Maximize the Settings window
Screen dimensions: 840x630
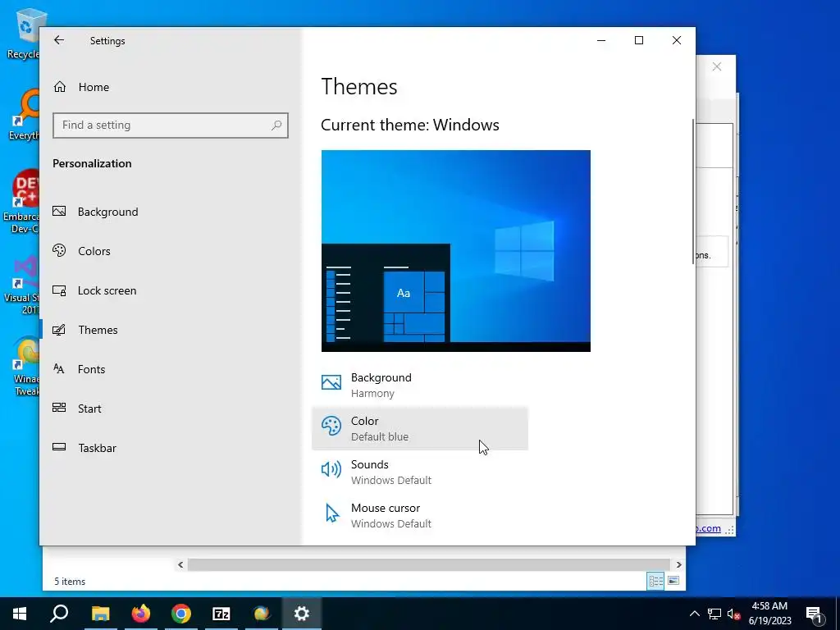coord(638,40)
